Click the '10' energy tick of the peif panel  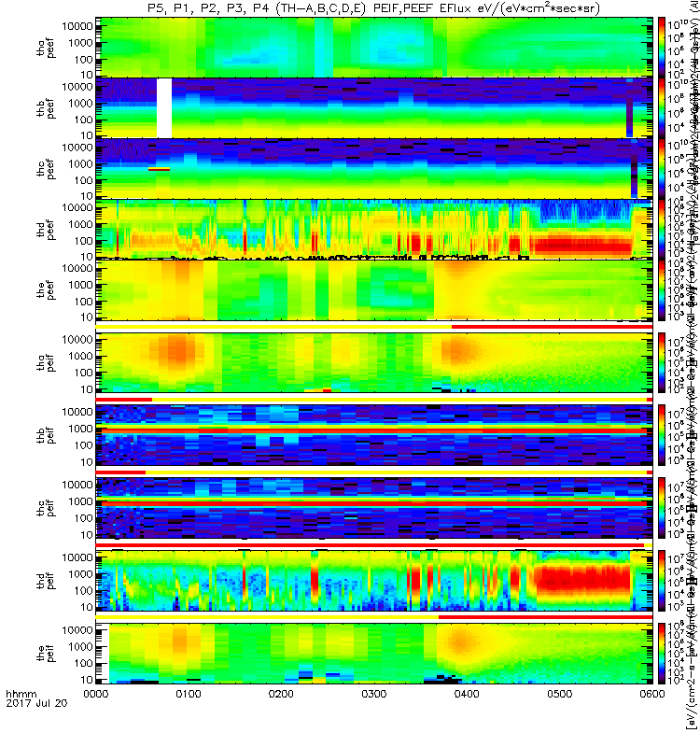tap(87, 680)
